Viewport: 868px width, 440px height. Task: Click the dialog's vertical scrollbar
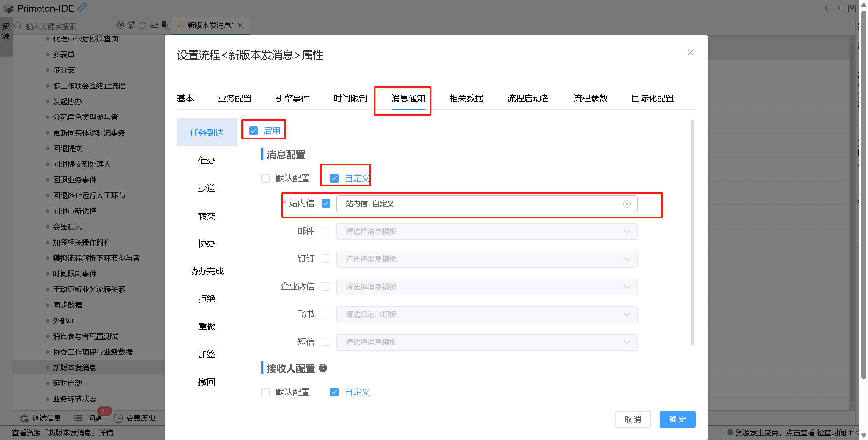[692, 232]
